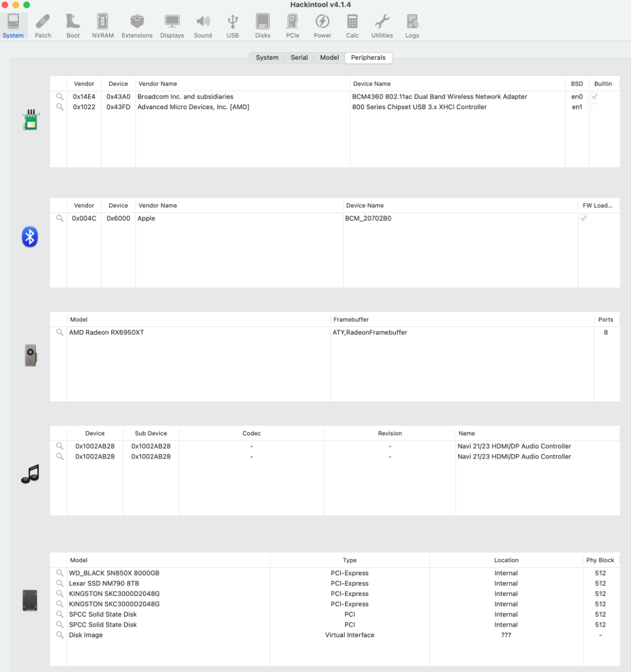The width and height of the screenshot is (631, 672).
Task: Open the Displays toolbar section
Action: pyautogui.click(x=172, y=26)
